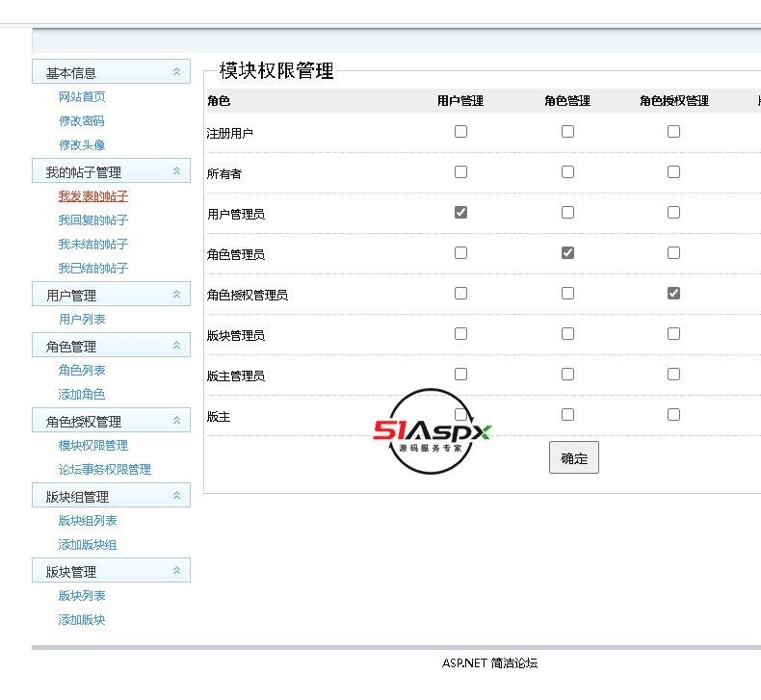This screenshot has width=761, height=700.
Task: Uncheck 角色授权管理 for 角色授权管理员 role
Action: (x=673, y=293)
